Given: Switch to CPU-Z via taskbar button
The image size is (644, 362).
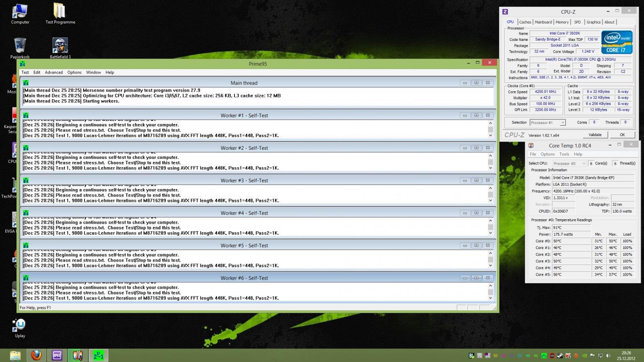Looking at the screenshot, I should [x=57, y=355].
